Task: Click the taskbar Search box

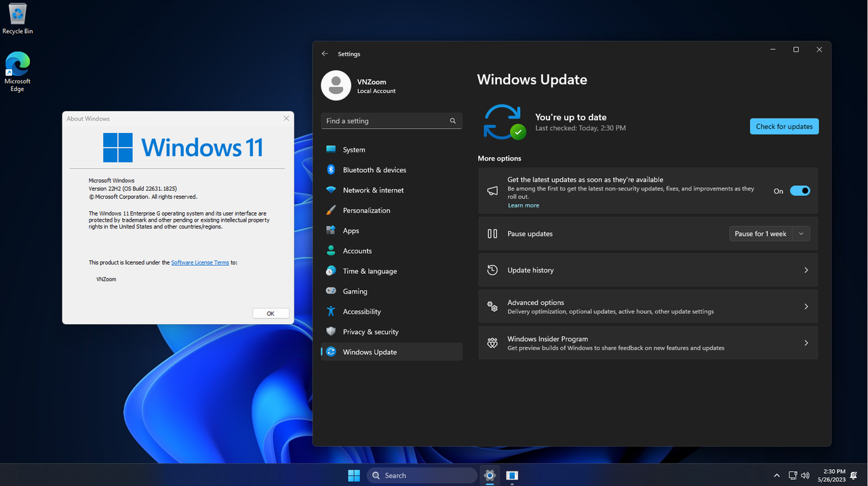Action: [x=422, y=475]
